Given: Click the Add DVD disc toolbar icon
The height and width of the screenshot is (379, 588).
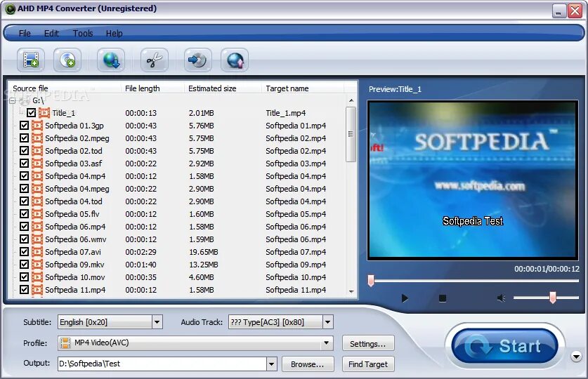Looking at the screenshot, I should (67, 60).
